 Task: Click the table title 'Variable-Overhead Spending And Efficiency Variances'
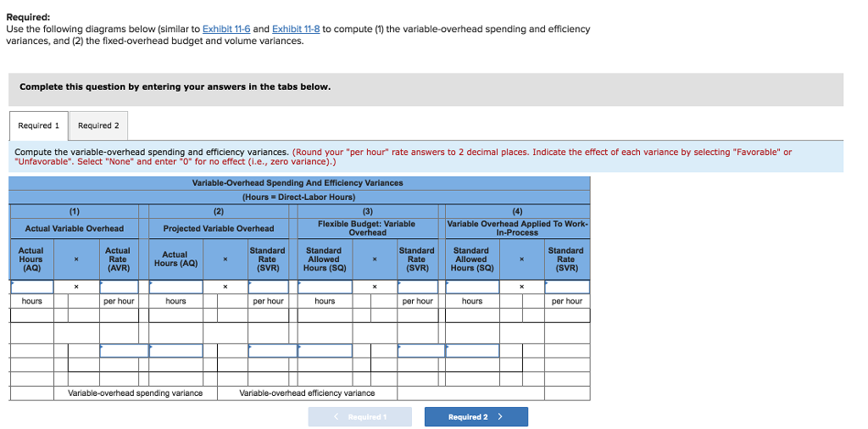pyautogui.click(x=298, y=182)
